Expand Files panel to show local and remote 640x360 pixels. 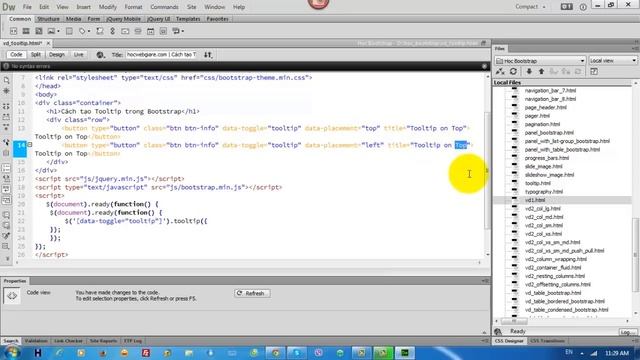tap(594, 71)
